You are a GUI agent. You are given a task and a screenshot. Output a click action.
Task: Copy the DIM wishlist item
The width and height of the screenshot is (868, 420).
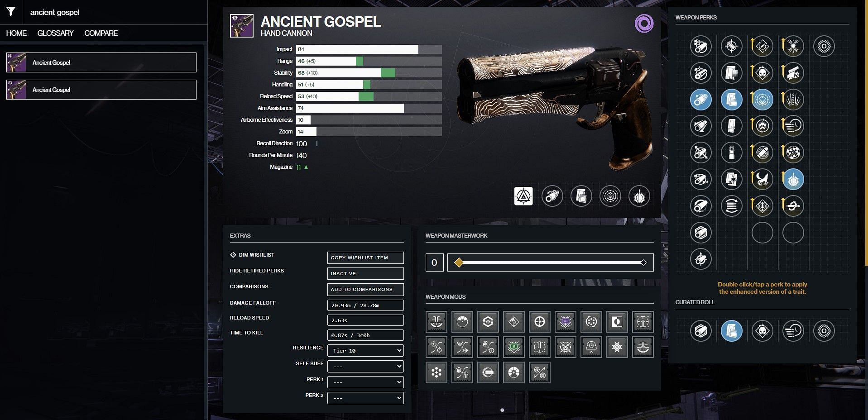click(x=365, y=258)
